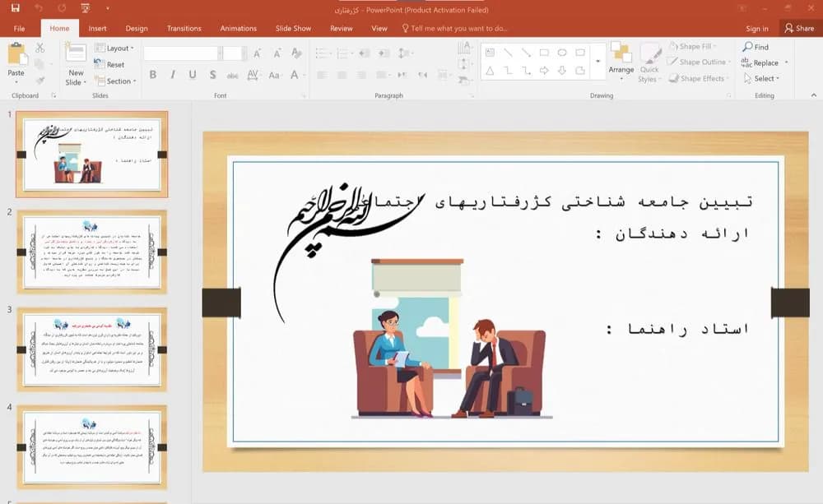This screenshot has width=823, height=504.
Task: Click Clear All Formatting icon
Action: pyautogui.click(x=296, y=53)
